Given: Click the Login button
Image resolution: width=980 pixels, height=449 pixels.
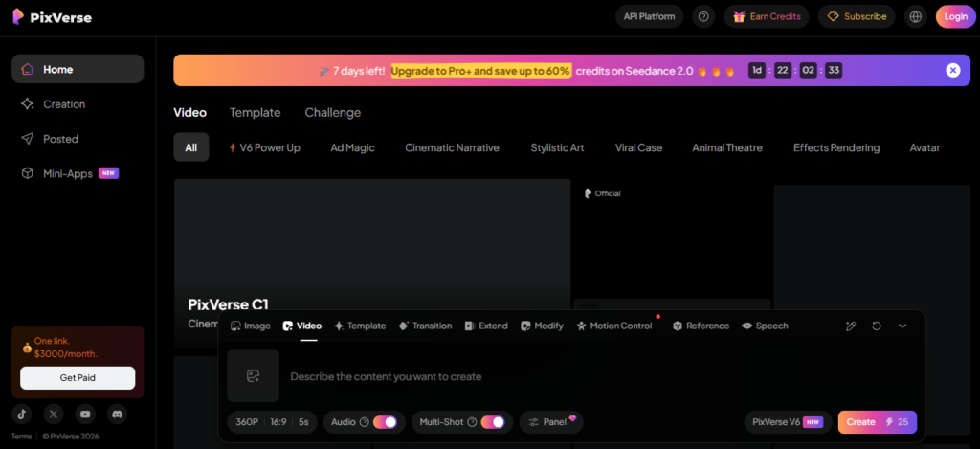Looking at the screenshot, I should [955, 17].
